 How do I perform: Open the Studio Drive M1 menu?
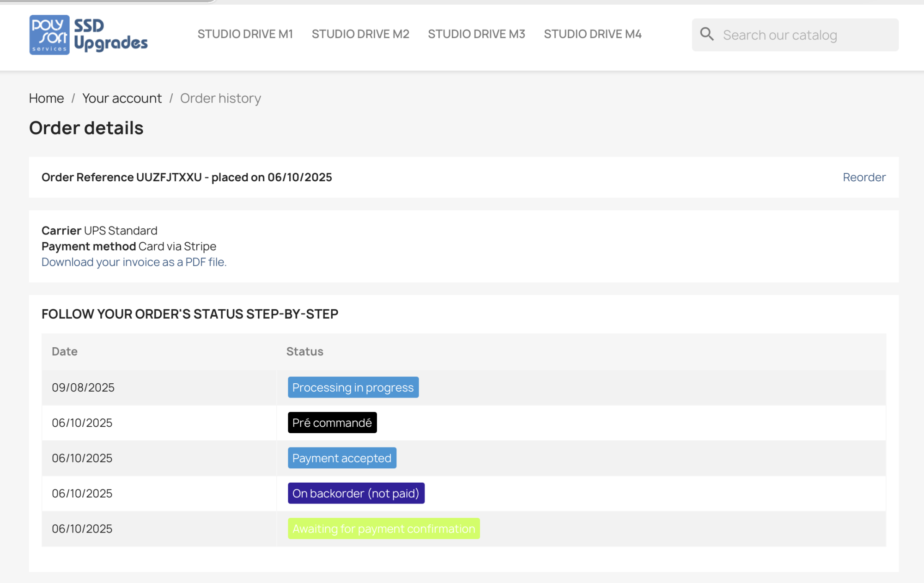coord(245,34)
